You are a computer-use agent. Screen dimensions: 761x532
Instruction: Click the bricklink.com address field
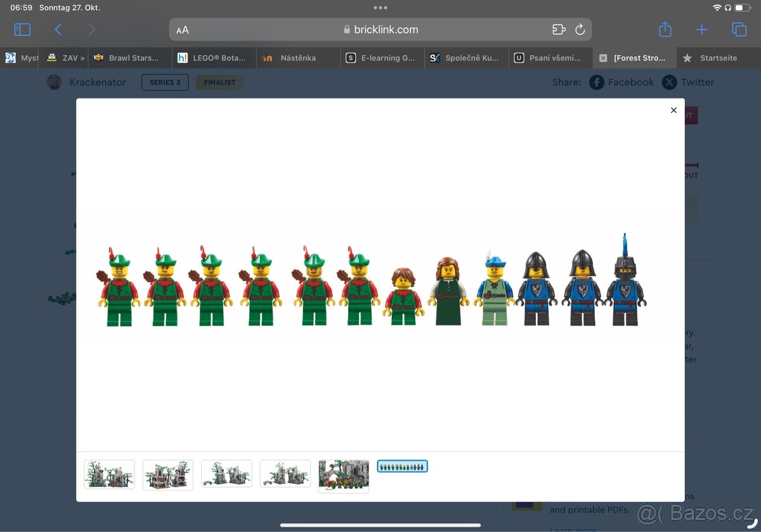pos(380,29)
